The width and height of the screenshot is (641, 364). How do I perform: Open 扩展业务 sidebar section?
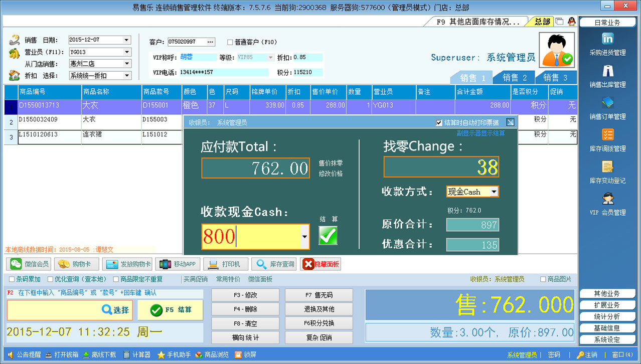point(607,305)
